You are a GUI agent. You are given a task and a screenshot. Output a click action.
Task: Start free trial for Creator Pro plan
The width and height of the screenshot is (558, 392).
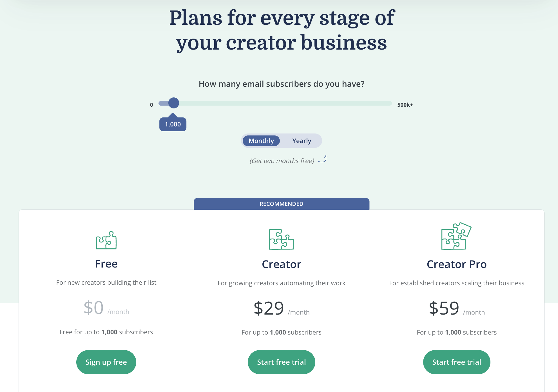[x=456, y=362]
